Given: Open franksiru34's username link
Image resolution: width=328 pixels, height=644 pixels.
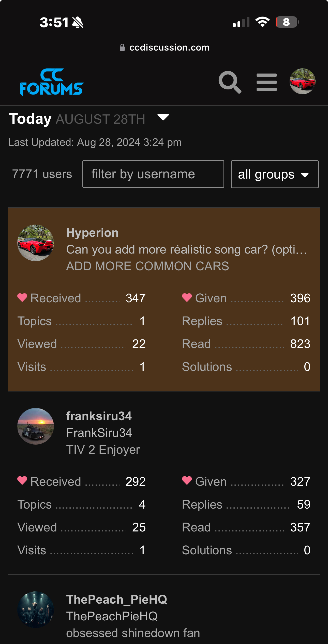Looking at the screenshot, I should [x=99, y=416].
